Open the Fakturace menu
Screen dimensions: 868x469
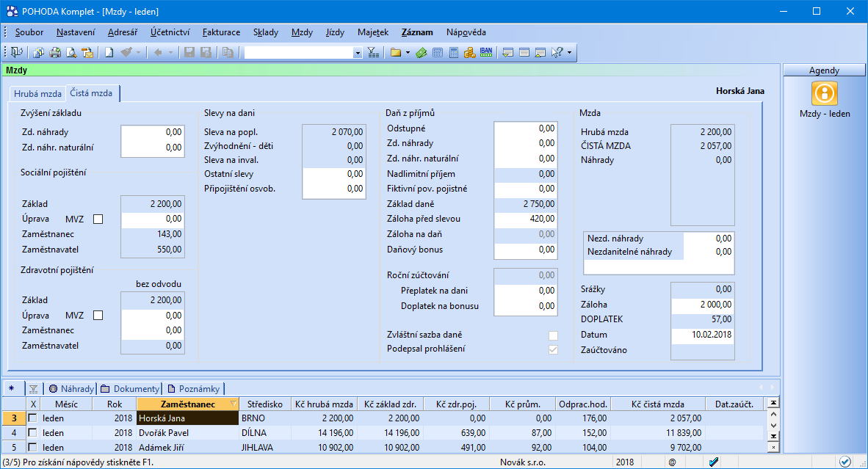click(222, 32)
